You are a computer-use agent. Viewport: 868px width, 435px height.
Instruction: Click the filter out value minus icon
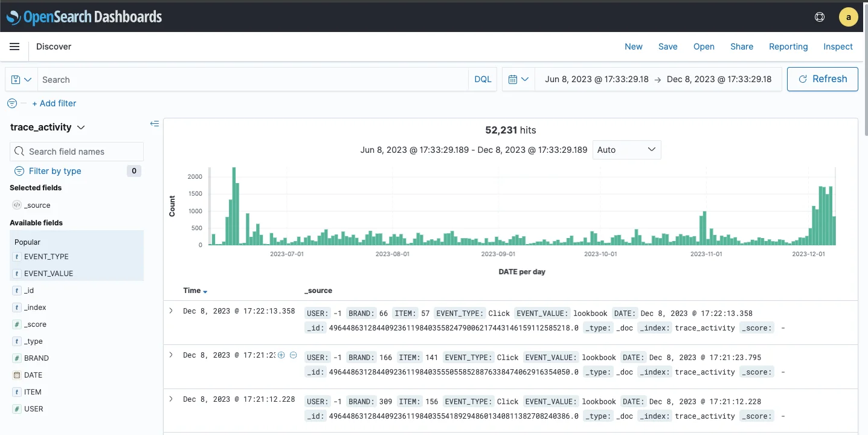coord(293,355)
